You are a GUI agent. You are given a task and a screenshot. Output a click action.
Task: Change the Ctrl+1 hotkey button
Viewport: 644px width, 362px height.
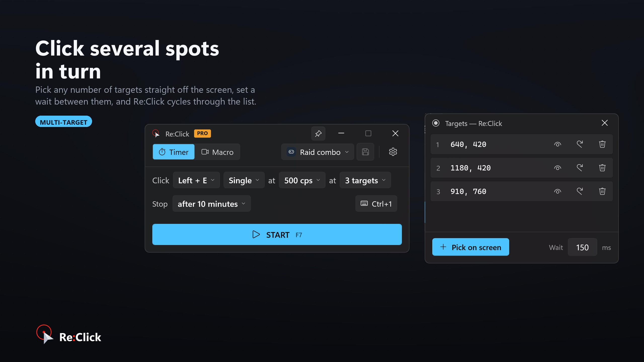(x=376, y=204)
